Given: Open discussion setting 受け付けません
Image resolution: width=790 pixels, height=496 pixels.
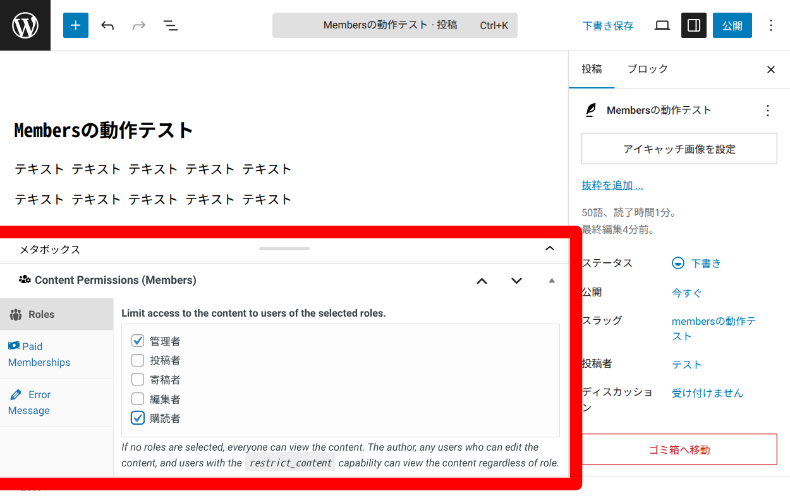Looking at the screenshot, I should (707, 393).
